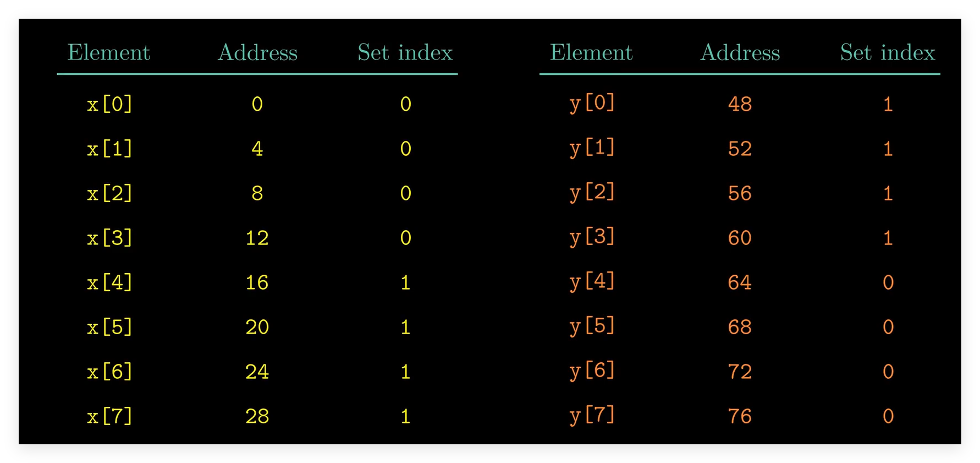Click the right table's Set index header
980x463 pixels.
888,53
